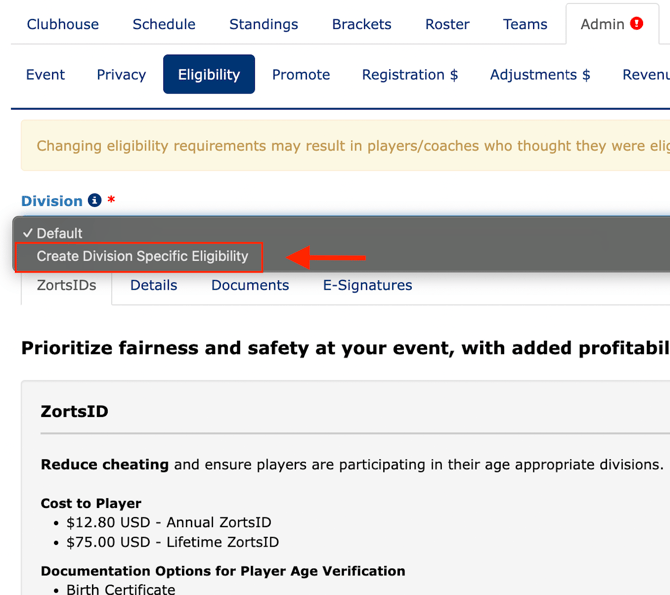
Task: Open the Brackets tab
Action: point(362,24)
